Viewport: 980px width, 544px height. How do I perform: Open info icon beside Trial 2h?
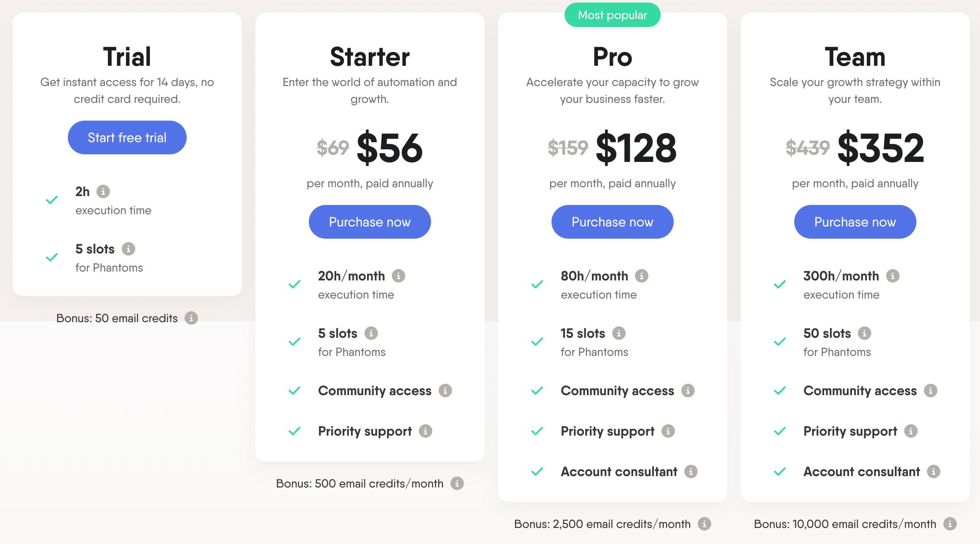103,191
